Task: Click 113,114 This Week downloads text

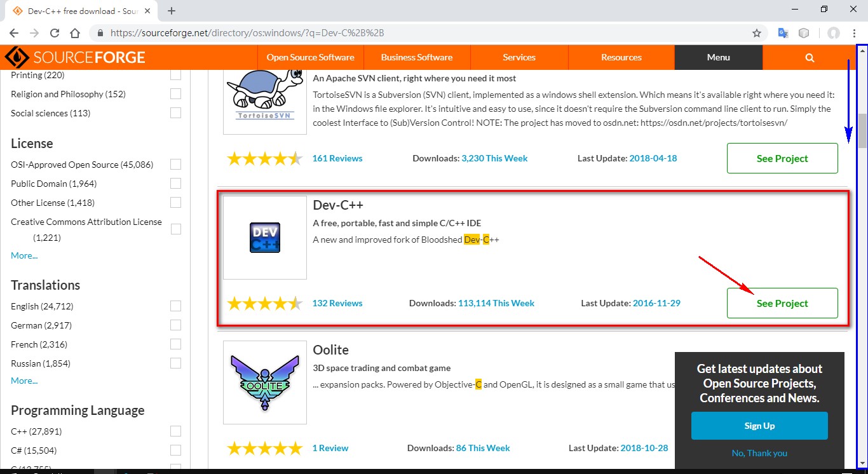Action: click(496, 303)
